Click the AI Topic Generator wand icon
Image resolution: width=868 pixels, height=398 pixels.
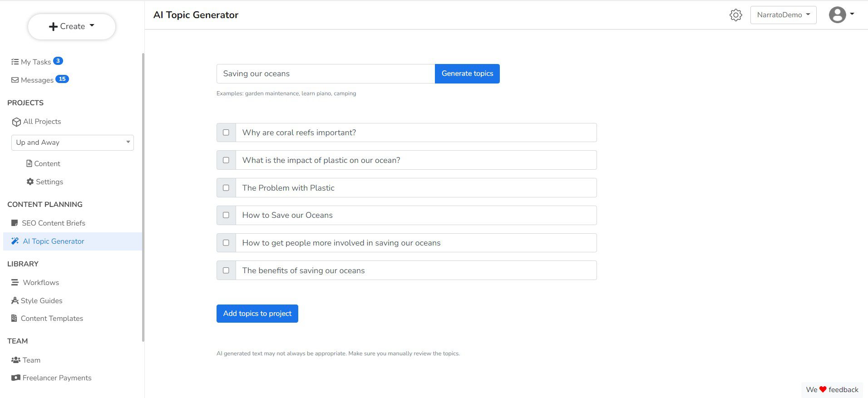tap(15, 241)
